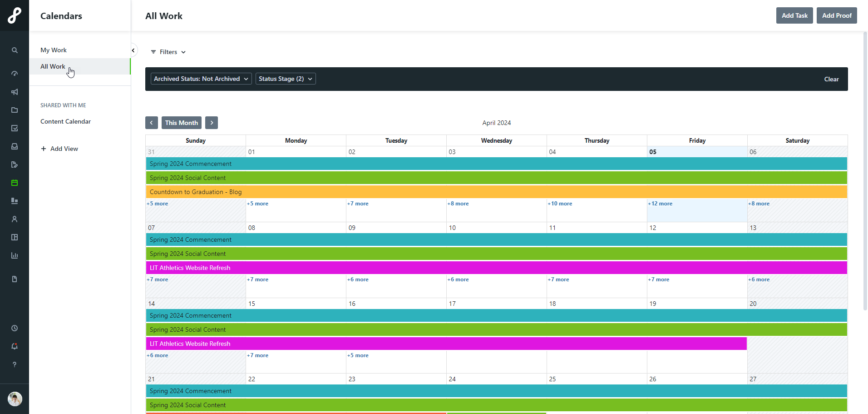
Task: Open the bar chart reports icon
Action: click(x=15, y=255)
